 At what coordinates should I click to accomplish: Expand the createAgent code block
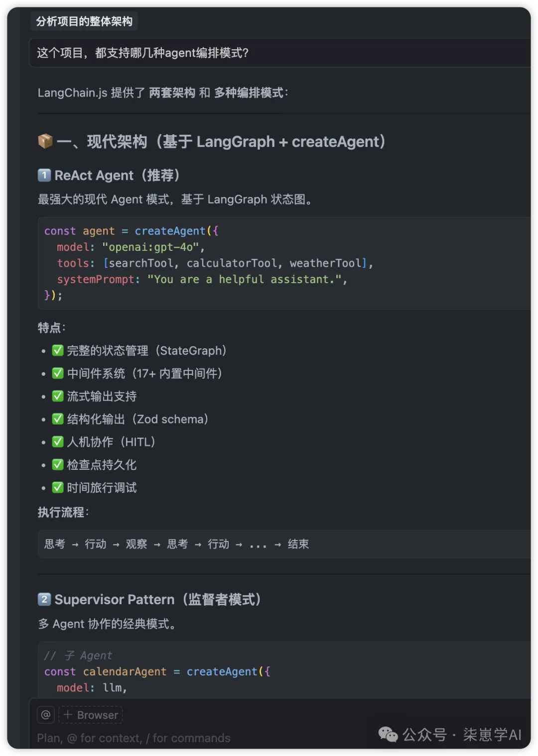pyautogui.click(x=284, y=263)
